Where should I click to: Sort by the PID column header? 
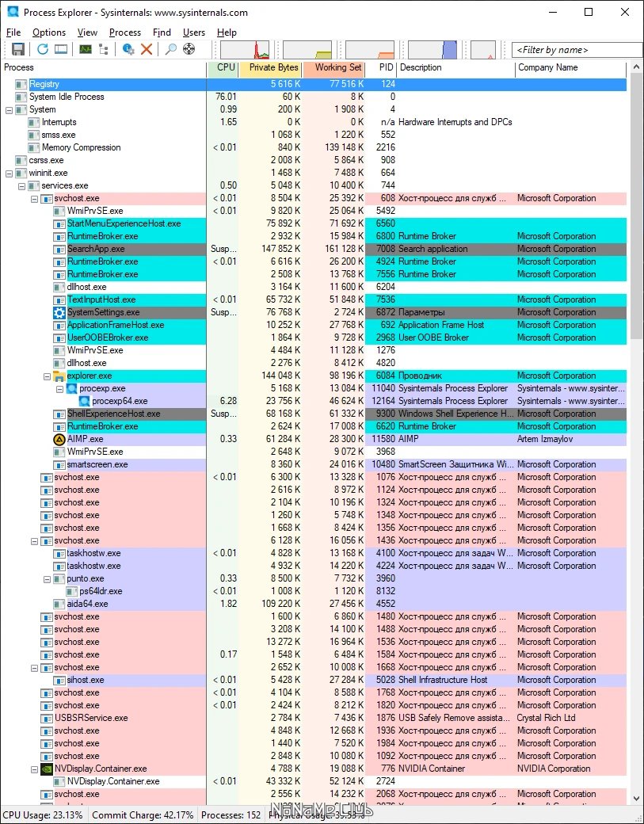point(381,68)
